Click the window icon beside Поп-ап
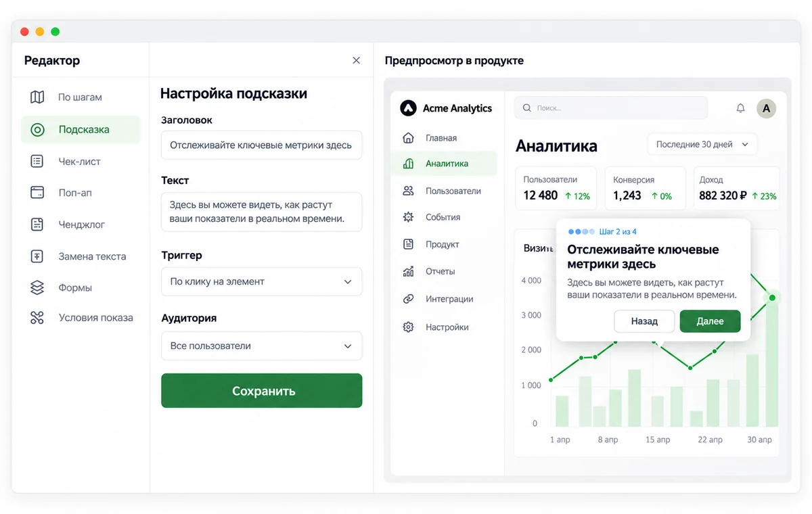812x514 pixels. click(x=37, y=193)
